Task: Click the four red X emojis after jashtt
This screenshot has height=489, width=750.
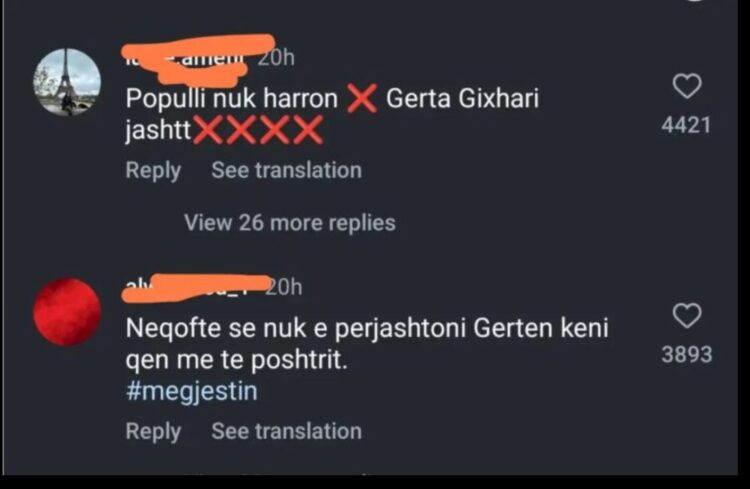Action: (x=258, y=130)
